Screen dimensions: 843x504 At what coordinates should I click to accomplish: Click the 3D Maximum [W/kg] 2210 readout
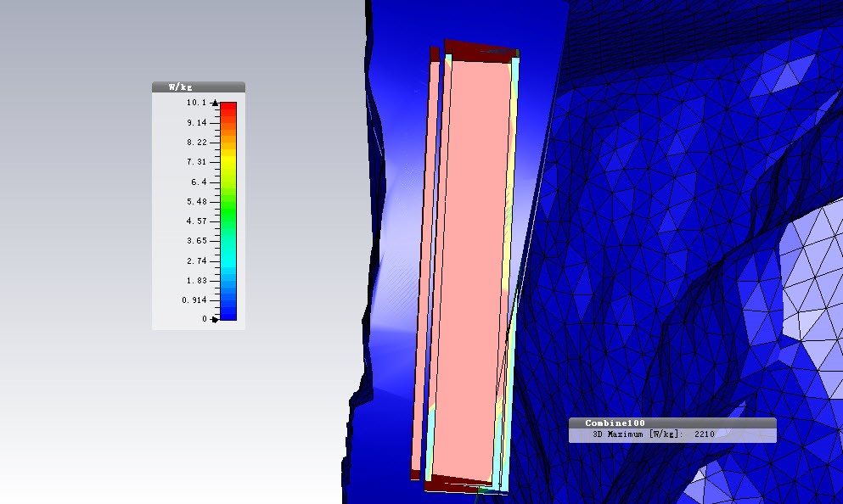(653, 434)
